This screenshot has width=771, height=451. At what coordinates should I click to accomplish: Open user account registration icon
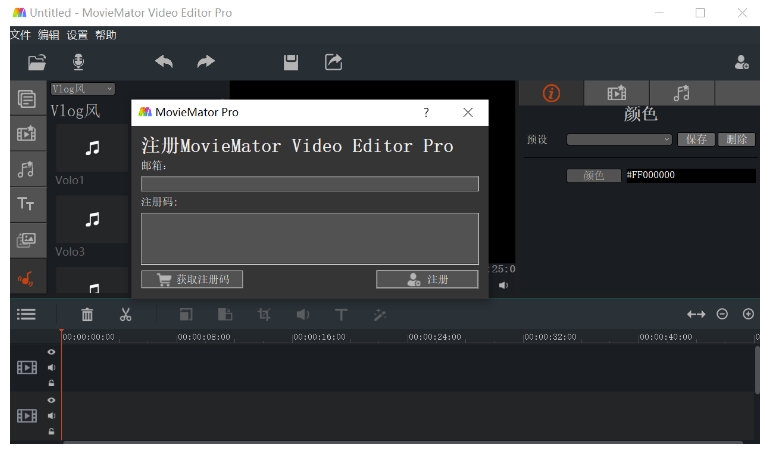(x=741, y=62)
